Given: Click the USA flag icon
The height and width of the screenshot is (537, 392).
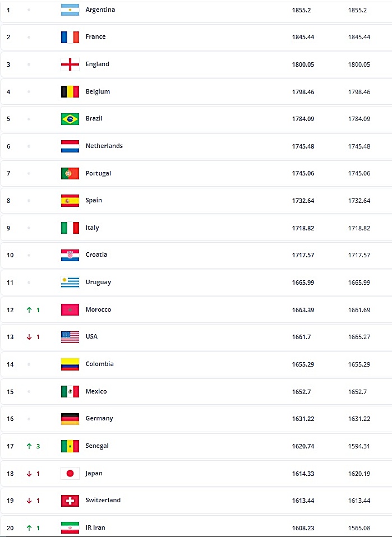Looking at the screenshot, I should 70,337.
